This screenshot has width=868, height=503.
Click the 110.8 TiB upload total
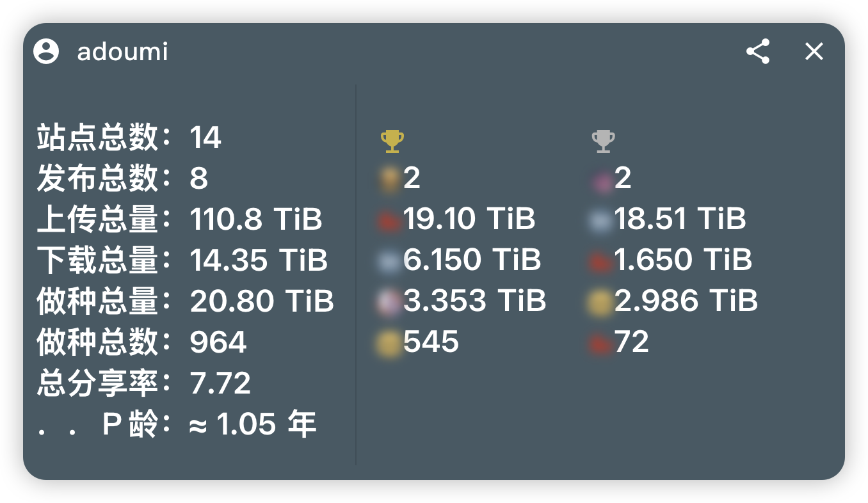pyautogui.click(x=256, y=220)
